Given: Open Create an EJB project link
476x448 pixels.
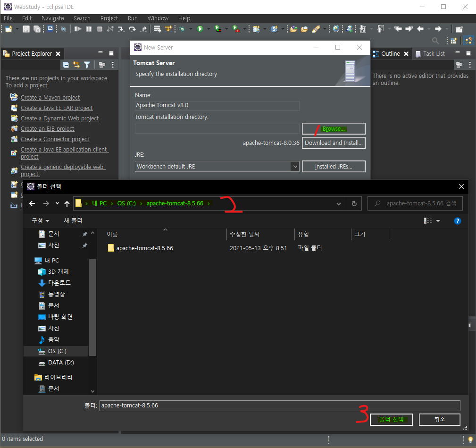Looking at the screenshot, I should pyautogui.click(x=47, y=128).
